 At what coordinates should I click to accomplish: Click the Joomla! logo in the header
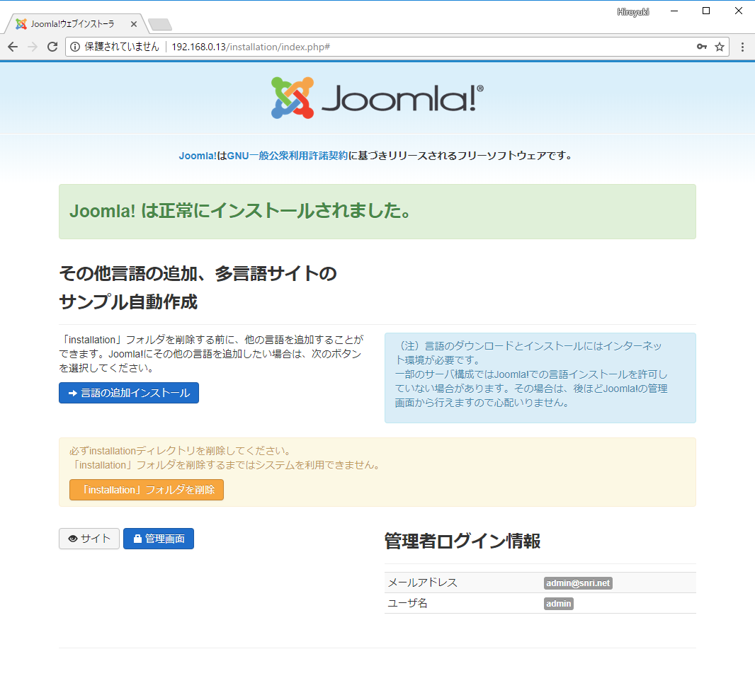377,98
